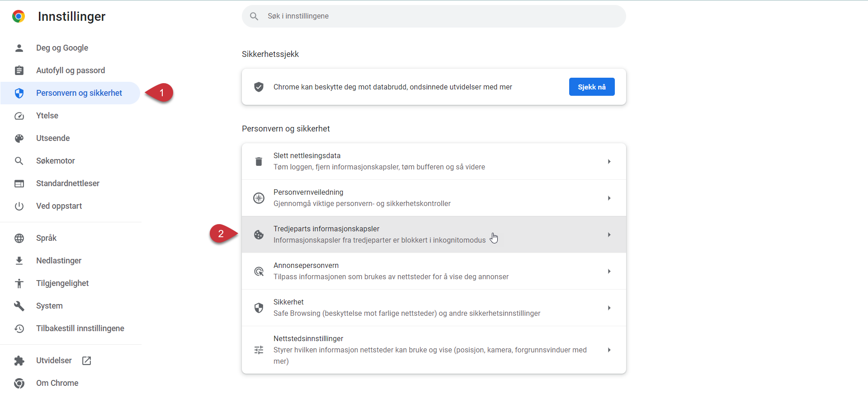Click the Chrome icon beside Om Chrome
868x403 pixels.
pyautogui.click(x=19, y=383)
